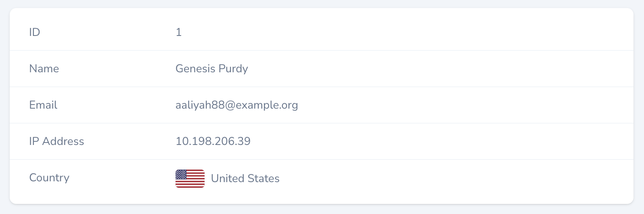Select the IP value 10.198.206.39
Viewport: 644px width, 214px height.
213,141
